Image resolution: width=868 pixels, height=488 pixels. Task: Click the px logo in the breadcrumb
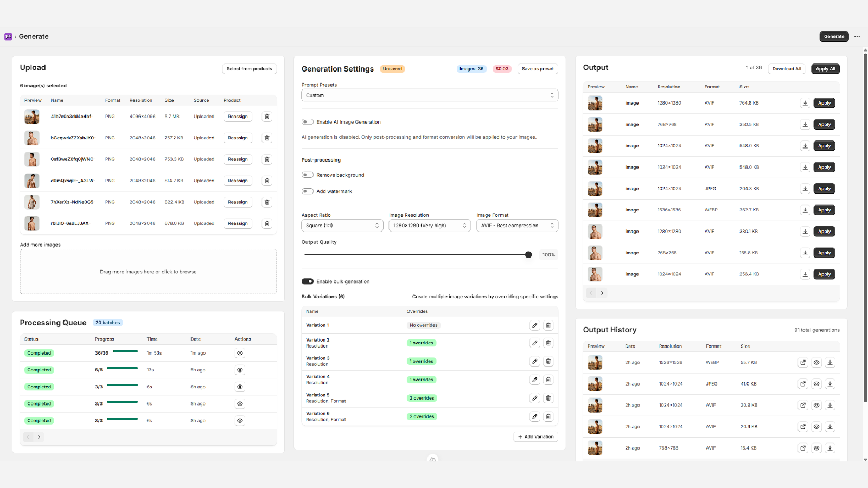coord(8,36)
